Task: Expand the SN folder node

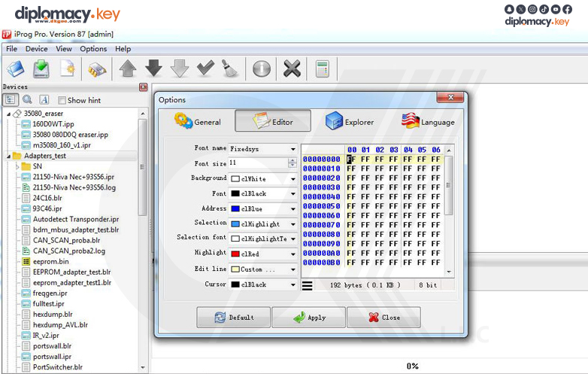Action: pyautogui.click(x=17, y=166)
